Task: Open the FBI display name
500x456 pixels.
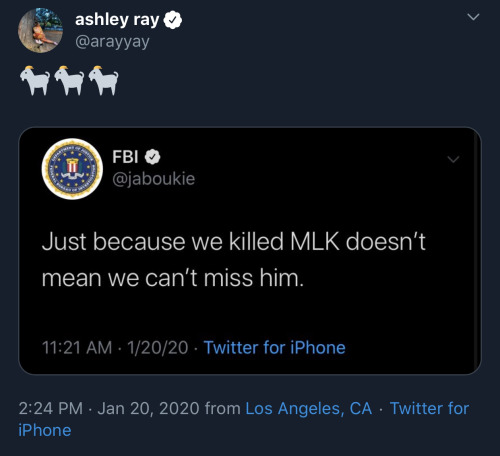Action: pyautogui.click(x=125, y=157)
